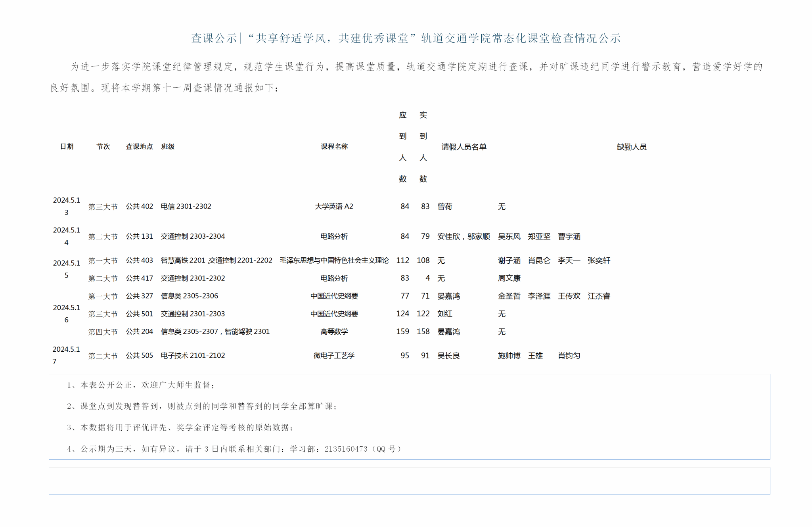Screen dimensions: 812x527
Task: Click 交通控制 2303-2304 class cell
Action: coord(193,236)
